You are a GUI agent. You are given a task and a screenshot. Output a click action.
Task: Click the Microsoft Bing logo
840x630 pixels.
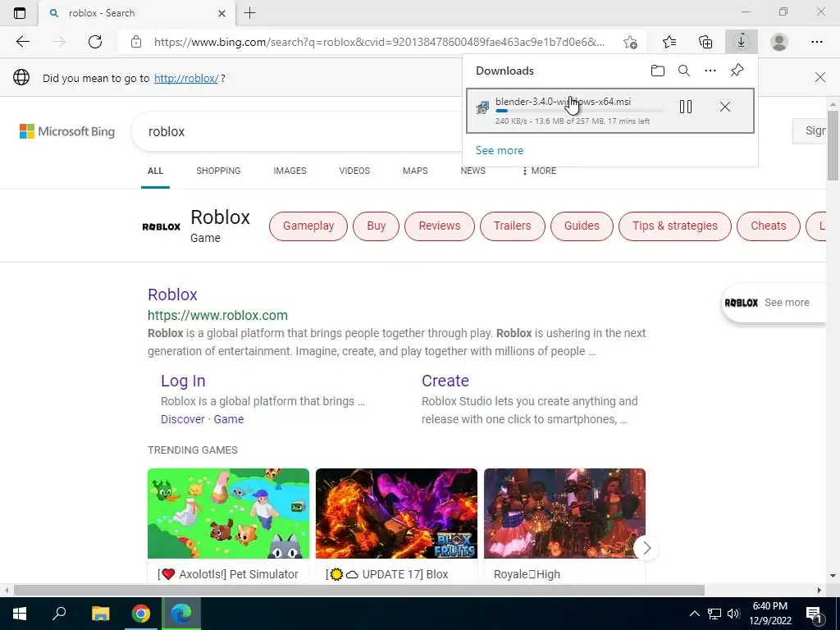tap(67, 131)
